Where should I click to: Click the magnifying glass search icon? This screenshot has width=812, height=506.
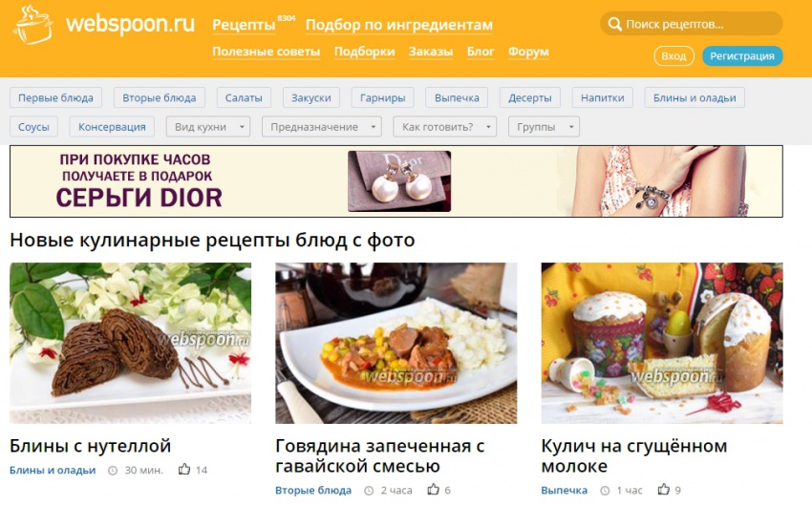pos(614,24)
